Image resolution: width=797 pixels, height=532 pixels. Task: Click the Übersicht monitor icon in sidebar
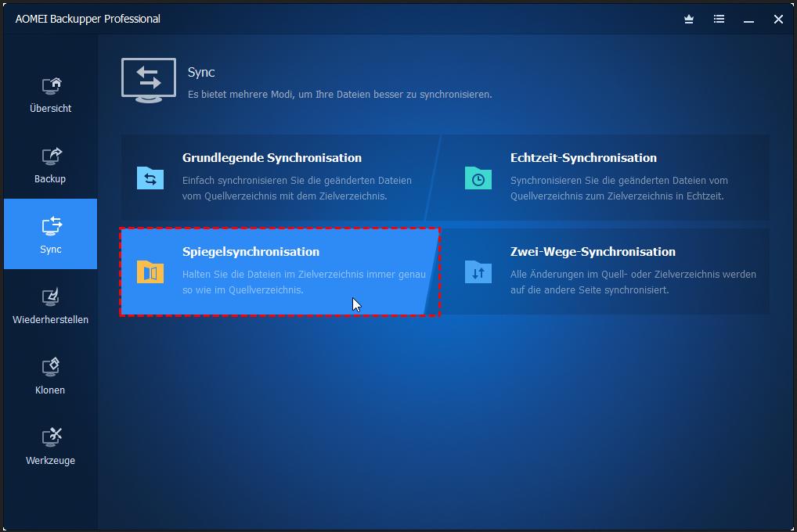pyautogui.click(x=51, y=85)
